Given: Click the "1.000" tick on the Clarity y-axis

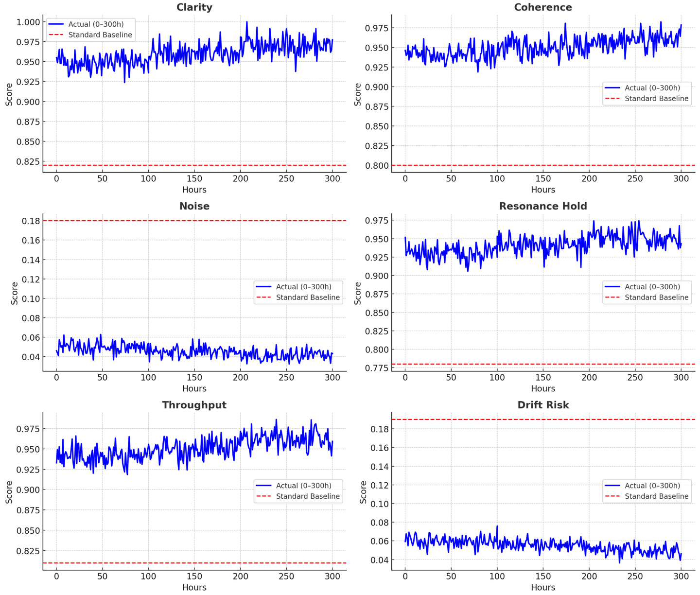Looking at the screenshot, I should (28, 22).
